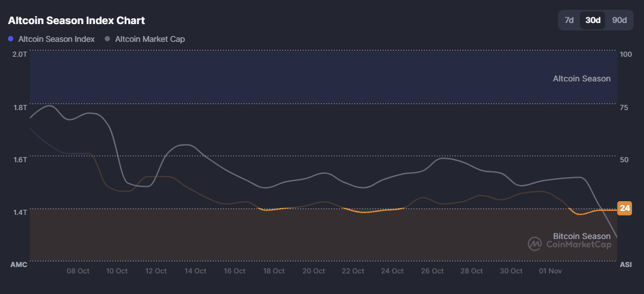Screen dimensions: 644x294
Task: Show the 90d chart range
Action: point(619,20)
